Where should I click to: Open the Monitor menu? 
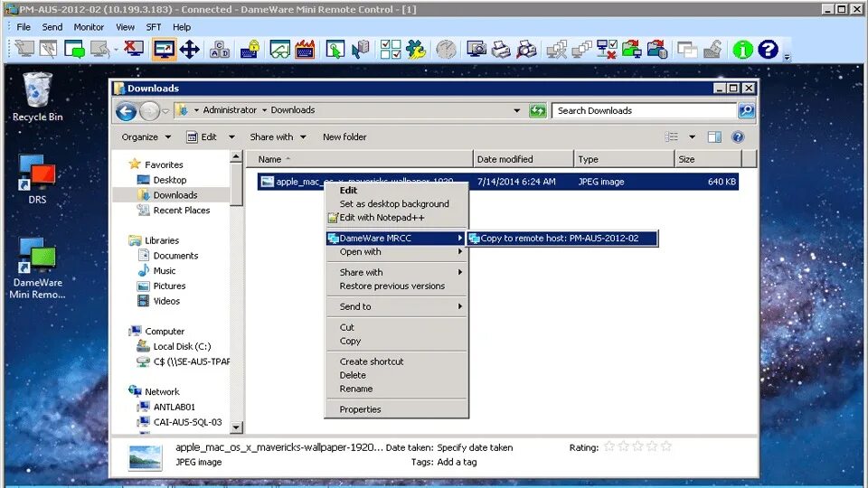pos(89,26)
